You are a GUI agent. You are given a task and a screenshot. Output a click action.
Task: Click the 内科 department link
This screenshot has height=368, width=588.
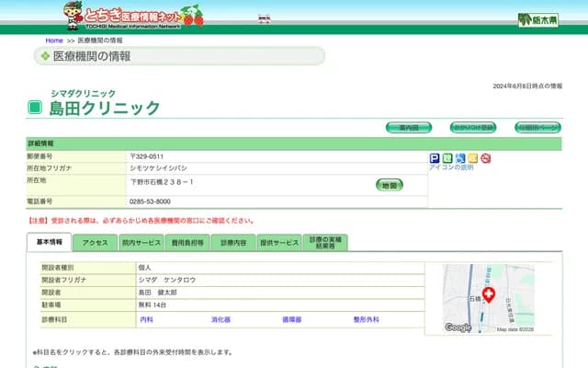coord(146,319)
